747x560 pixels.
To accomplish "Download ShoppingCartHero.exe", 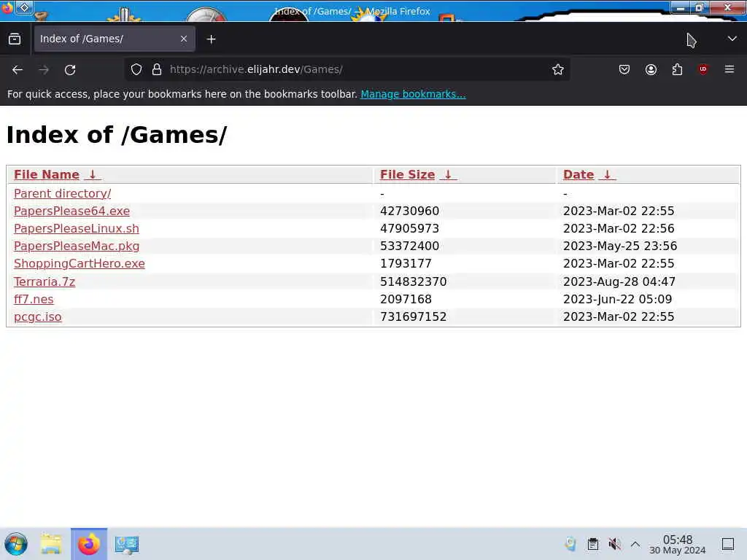I will tap(79, 264).
